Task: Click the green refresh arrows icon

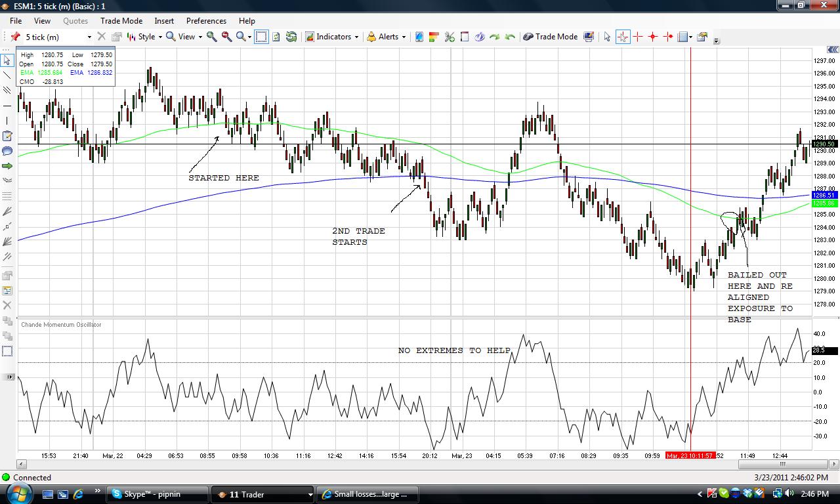Action: 291,37
